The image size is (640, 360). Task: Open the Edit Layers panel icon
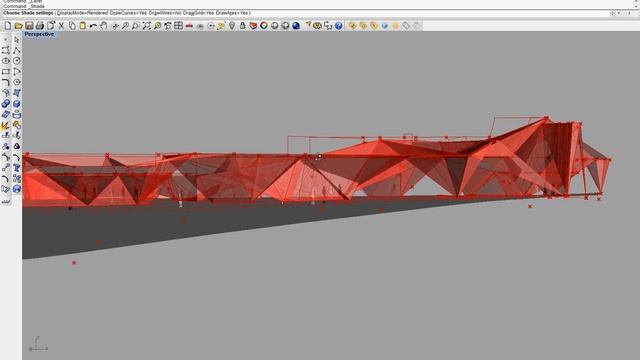(x=253, y=26)
